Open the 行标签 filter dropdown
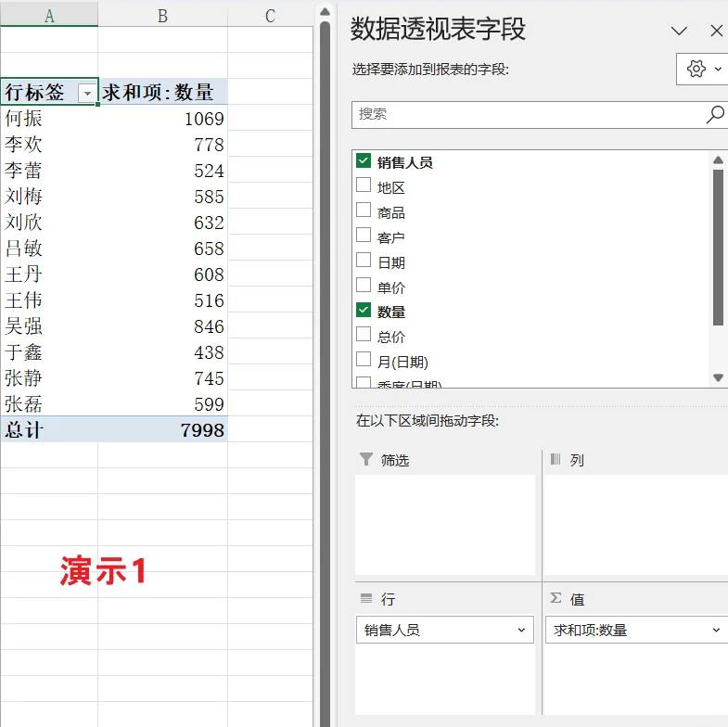The image size is (728, 727). coord(87,94)
